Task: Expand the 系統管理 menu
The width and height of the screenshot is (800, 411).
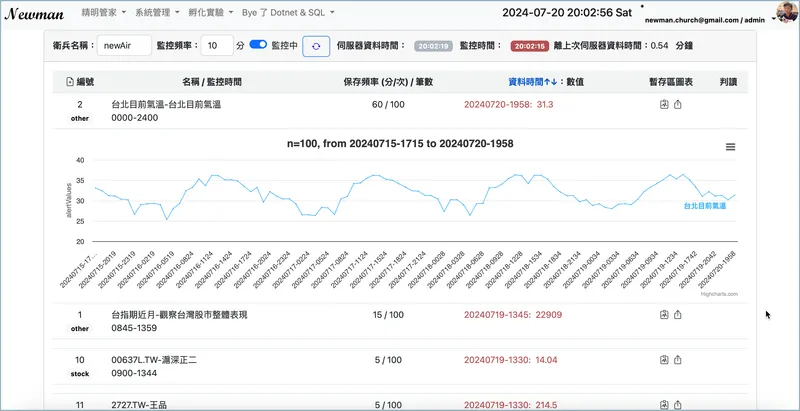Action: (158, 13)
